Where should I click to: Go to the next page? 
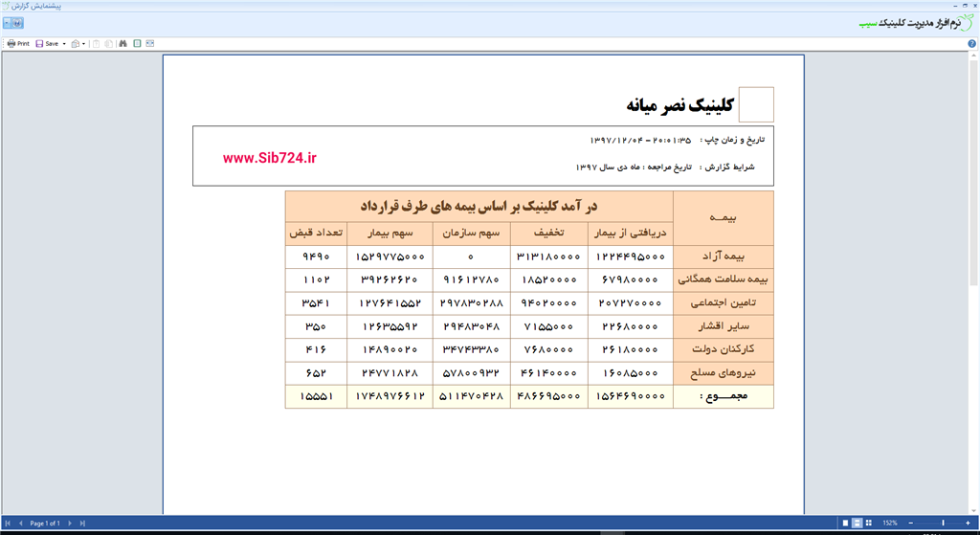71,524
